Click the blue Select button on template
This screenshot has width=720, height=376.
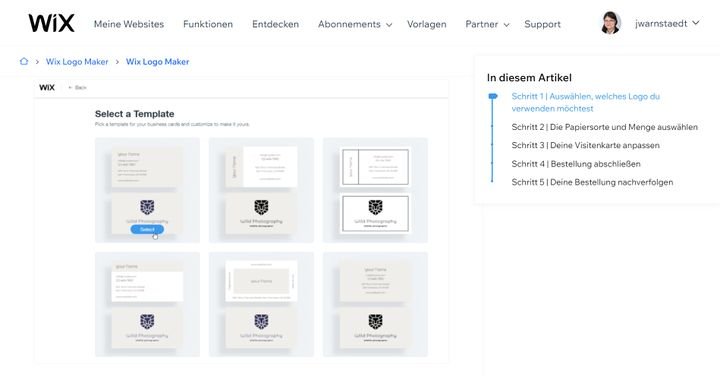(147, 229)
